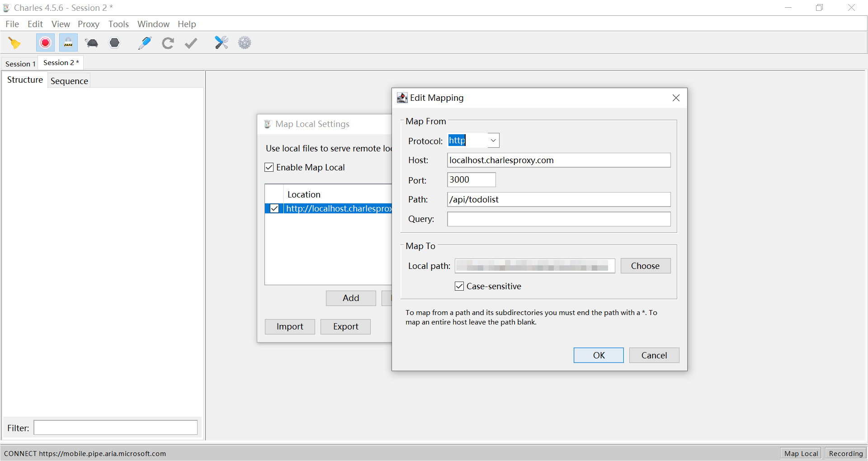Click the Compose pen icon

click(145, 43)
